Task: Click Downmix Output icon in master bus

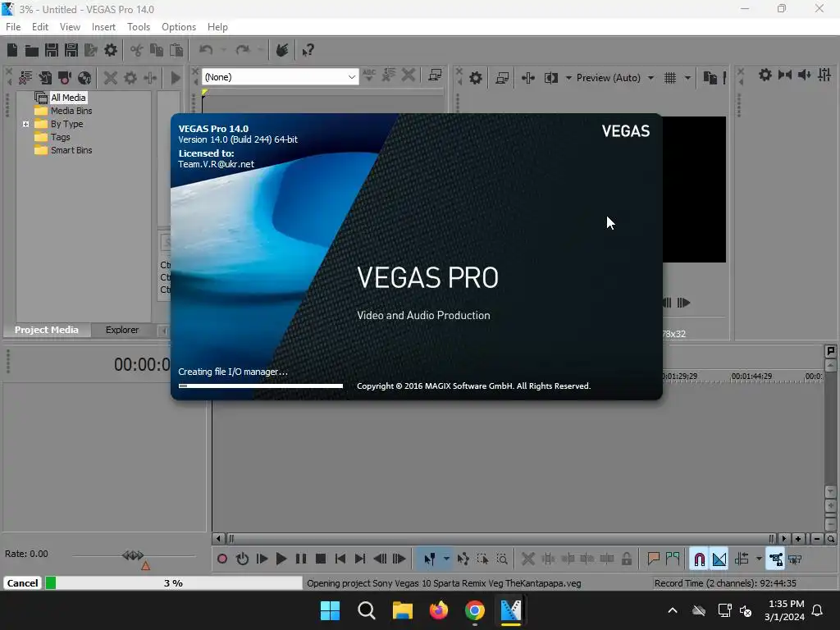Action: [785, 75]
